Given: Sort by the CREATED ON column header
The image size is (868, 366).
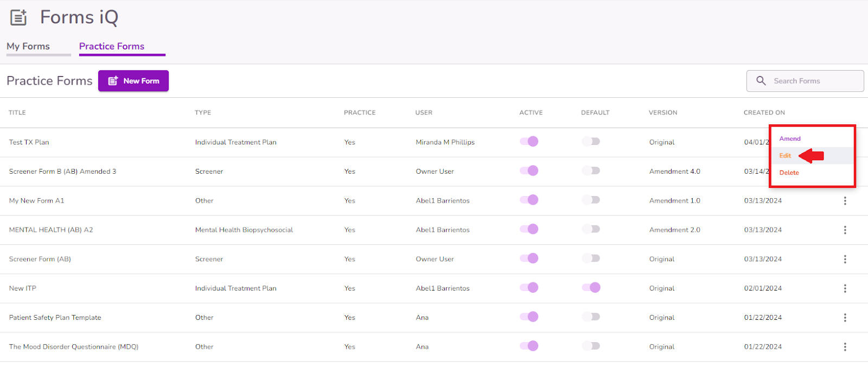Looking at the screenshot, I should (x=764, y=113).
